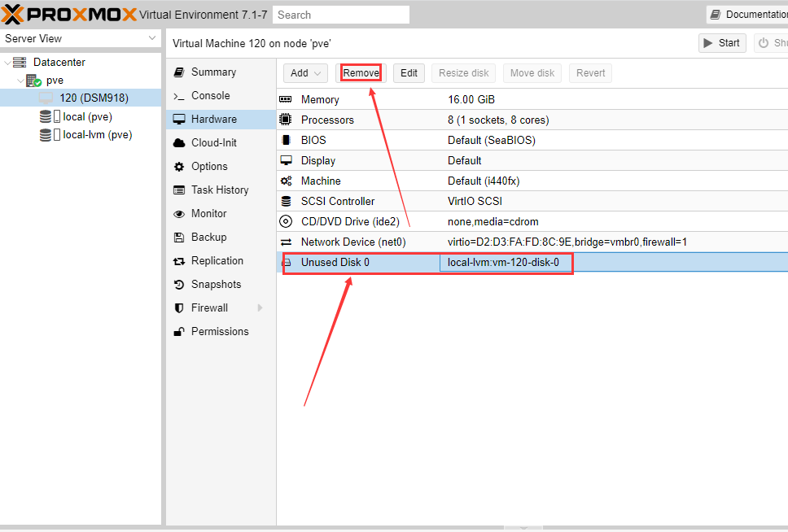Viewport: 788px width, 532px height.
Task: Select the Network Device (net0) row
Action: pos(532,242)
